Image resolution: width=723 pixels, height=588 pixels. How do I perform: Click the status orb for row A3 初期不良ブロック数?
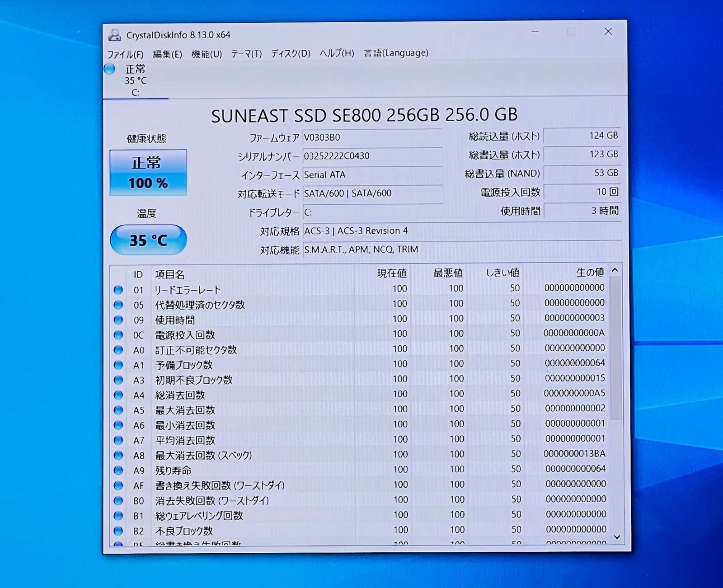click(118, 380)
